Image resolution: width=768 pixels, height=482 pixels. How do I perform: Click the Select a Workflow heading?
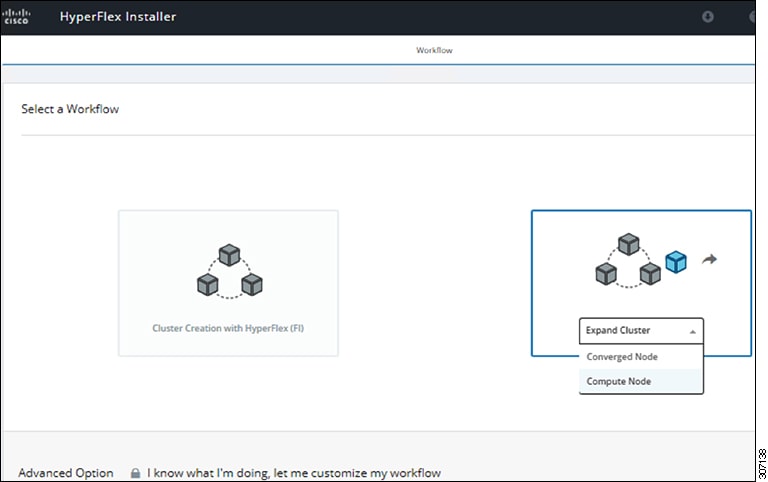click(x=70, y=109)
